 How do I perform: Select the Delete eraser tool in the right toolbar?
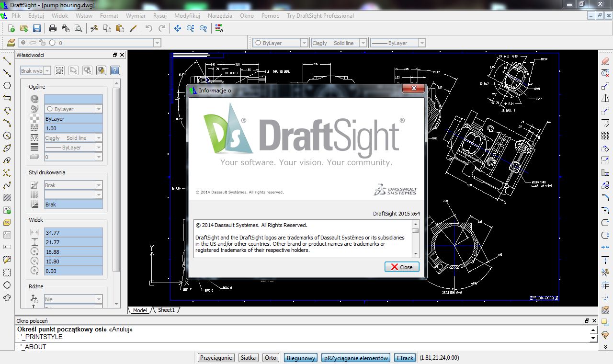point(605,61)
